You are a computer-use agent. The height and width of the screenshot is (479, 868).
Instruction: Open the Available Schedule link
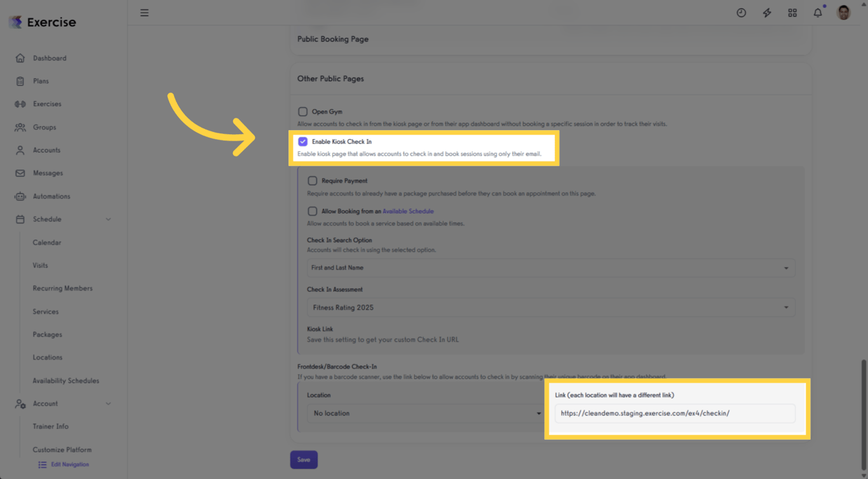408,211
